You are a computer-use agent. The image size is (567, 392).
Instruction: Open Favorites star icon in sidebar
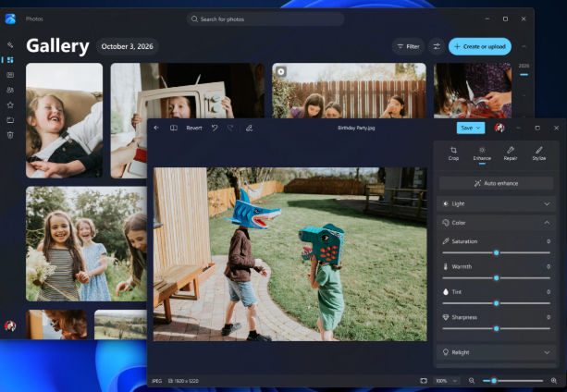[x=10, y=104]
